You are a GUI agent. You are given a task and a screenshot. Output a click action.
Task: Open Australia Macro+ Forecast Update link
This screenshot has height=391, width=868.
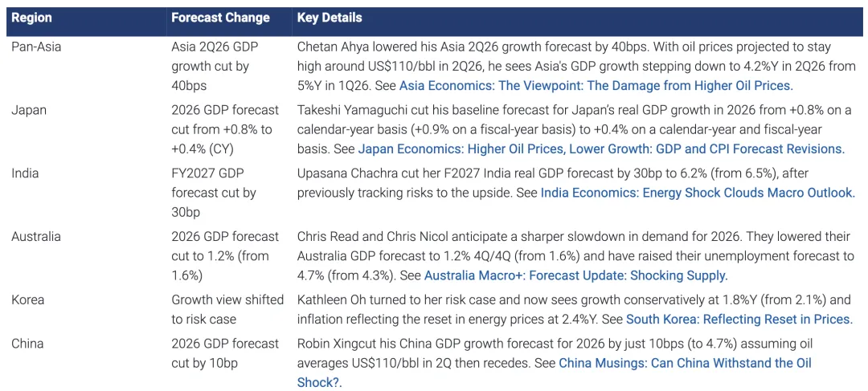pyautogui.click(x=575, y=275)
